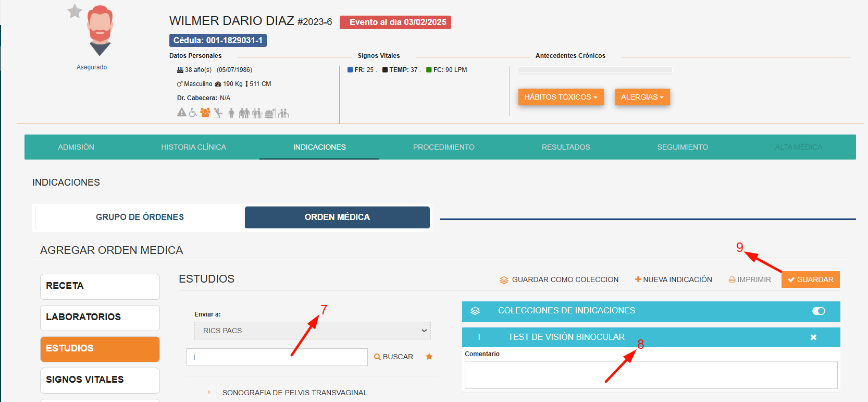Click the orange people group icon
This screenshot has width=868, height=402.
205,113
